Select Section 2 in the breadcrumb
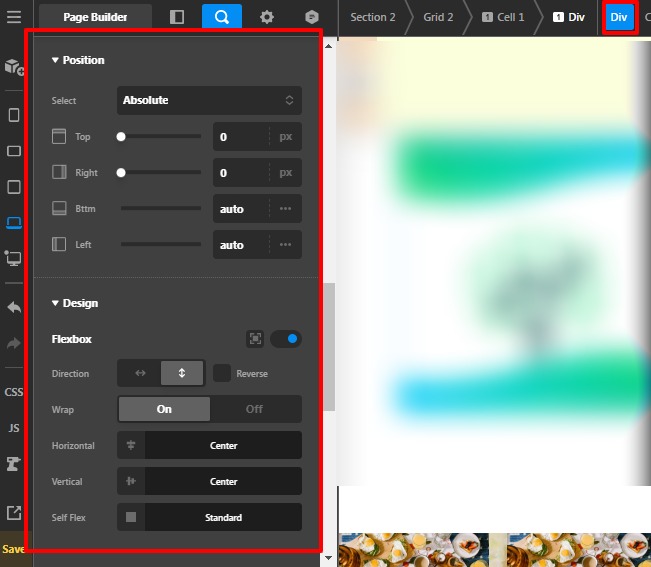The image size is (651, 567). coord(372,17)
